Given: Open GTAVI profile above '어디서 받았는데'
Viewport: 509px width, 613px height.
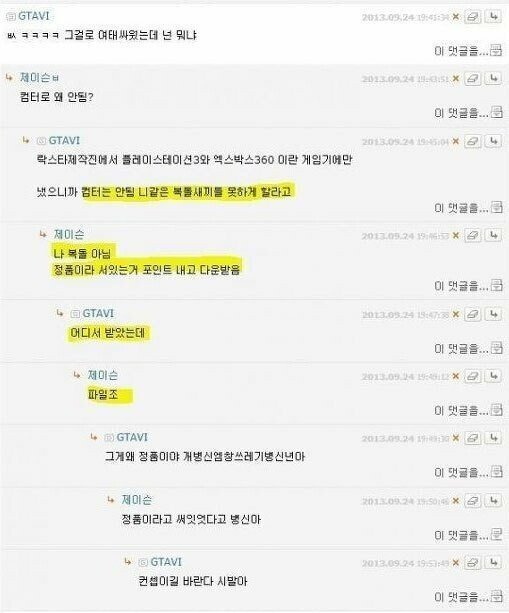Looking at the screenshot, I should coord(98,314).
